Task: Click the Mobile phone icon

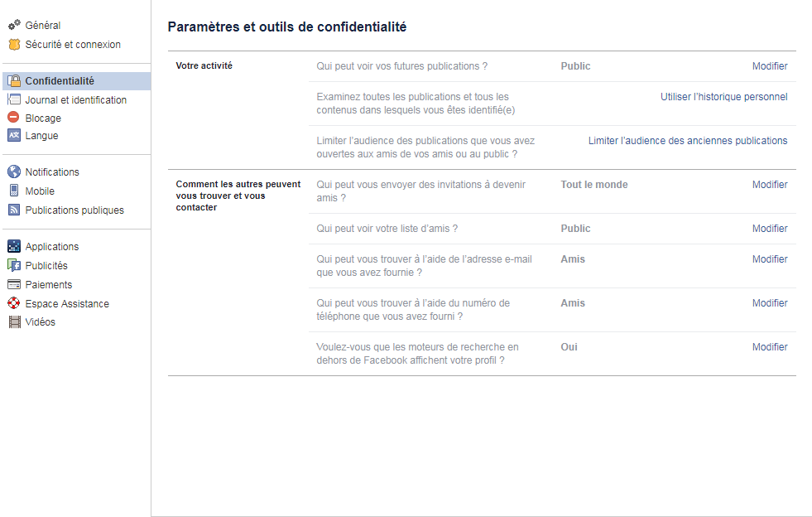Action: (14, 191)
